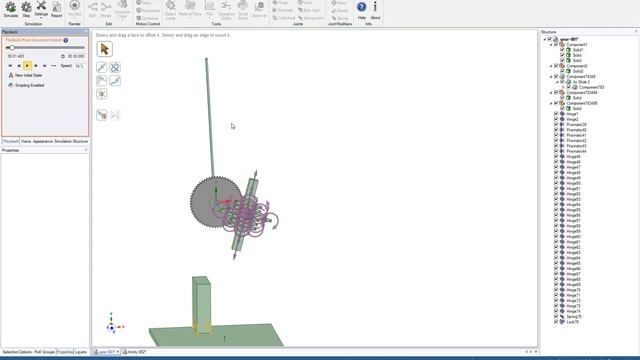The width and height of the screenshot is (640, 360).
Task: Open the Speed percentage field in Playback
Action: [x=80, y=66]
